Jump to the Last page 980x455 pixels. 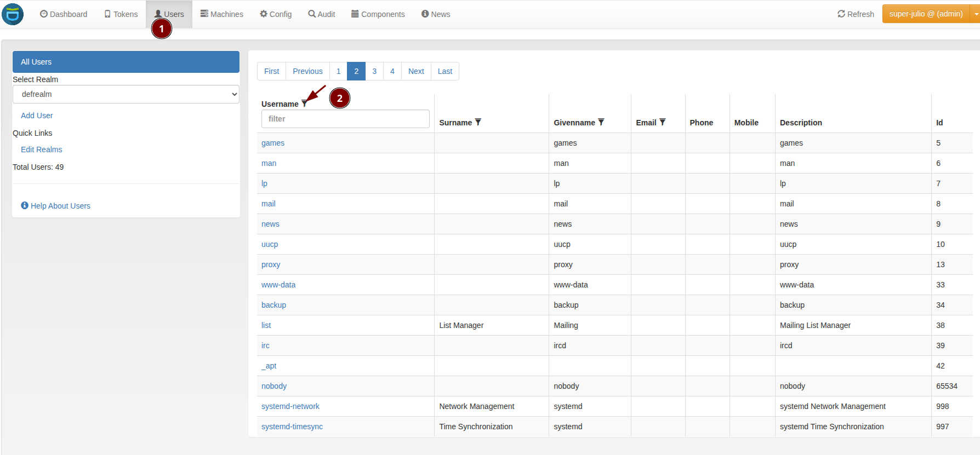click(445, 71)
